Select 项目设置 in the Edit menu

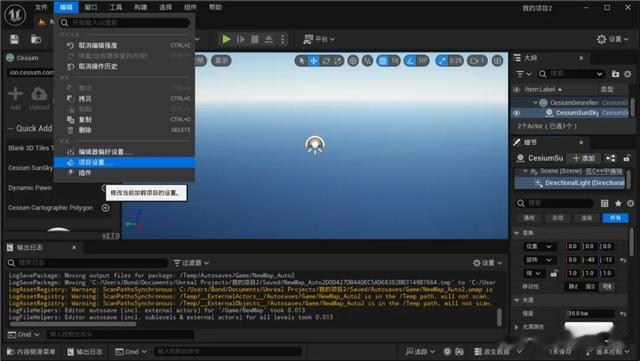(x=124, y=163)
